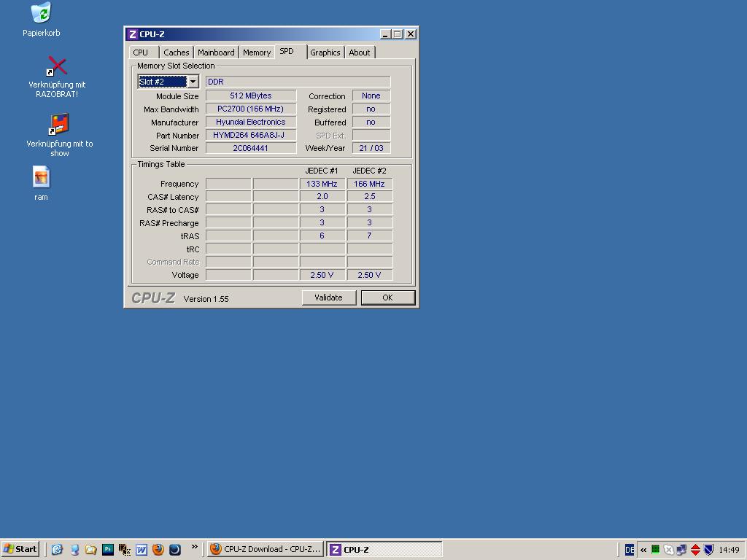Click the 166 MHz JEDEC #2 frequency
Image resolution: width=747 pixels, height=560 pixels.
(x=370, y=184)
